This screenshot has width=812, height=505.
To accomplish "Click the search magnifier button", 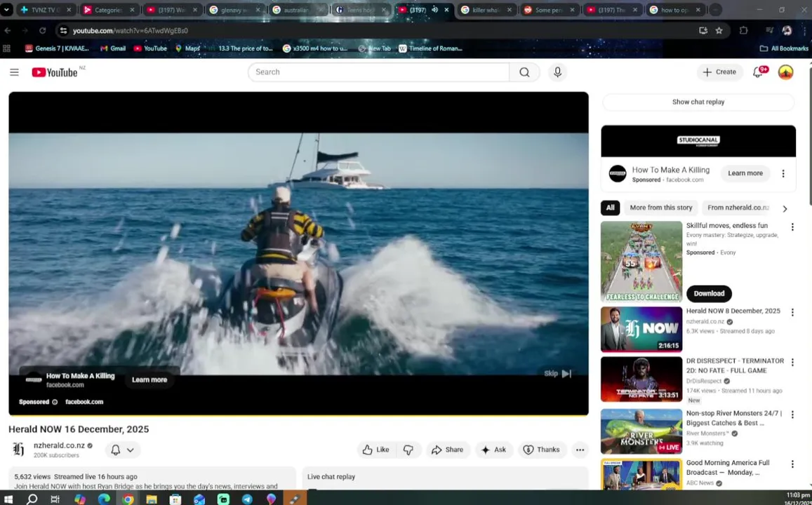I will click(x=524, y=72).
